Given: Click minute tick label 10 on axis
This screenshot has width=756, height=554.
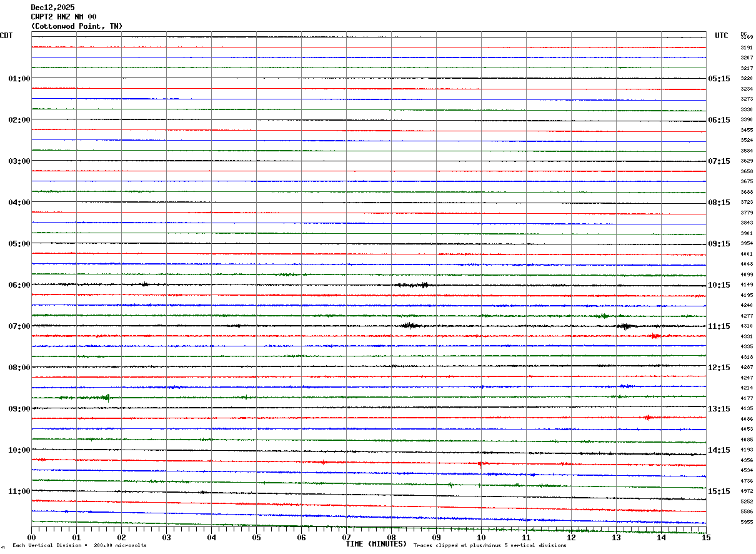Looking at the screenshot, I should click(x=481, y=538).
